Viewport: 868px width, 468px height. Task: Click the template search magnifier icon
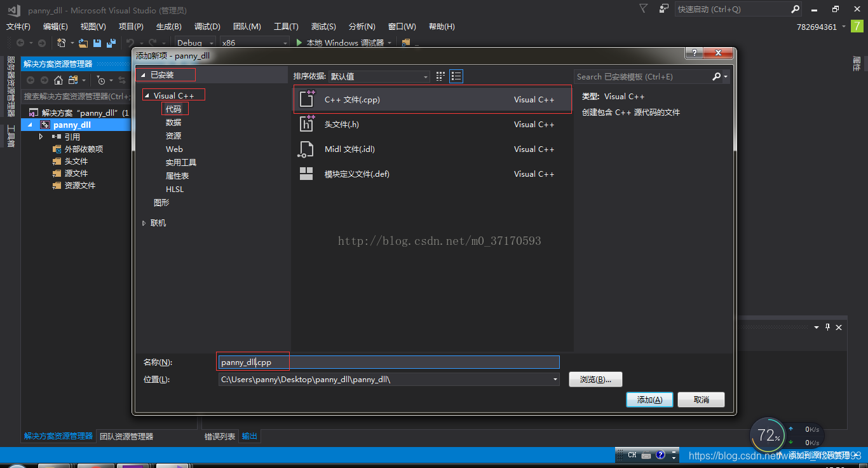click(717, 76)
